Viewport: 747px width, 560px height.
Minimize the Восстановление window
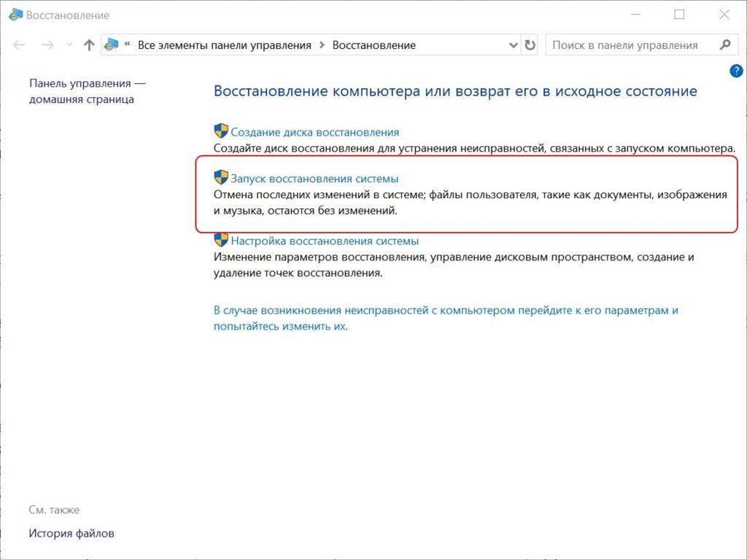coord(635,15)
